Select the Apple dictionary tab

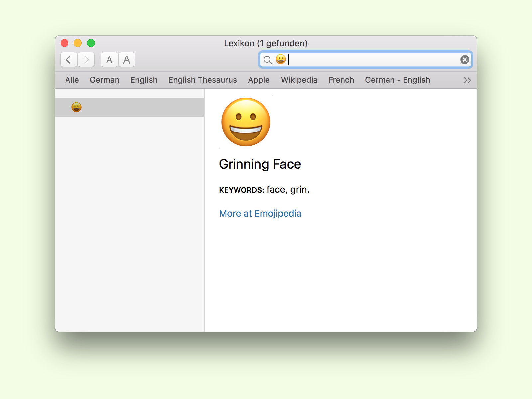pos(259,80)
